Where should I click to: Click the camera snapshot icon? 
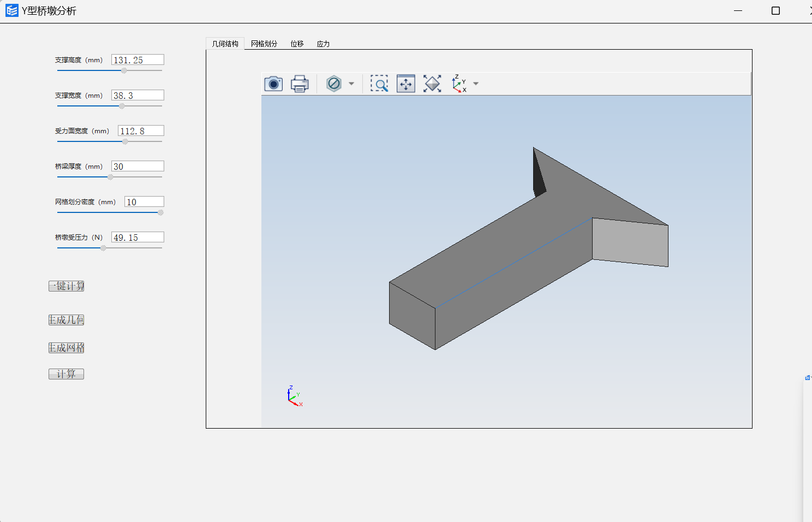pos(273,84)
